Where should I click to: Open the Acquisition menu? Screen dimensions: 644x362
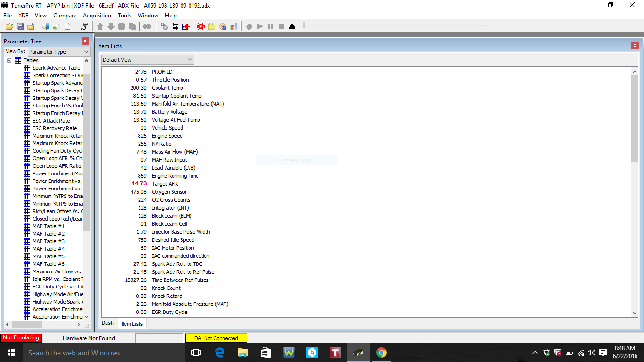(x=97, y=16)
